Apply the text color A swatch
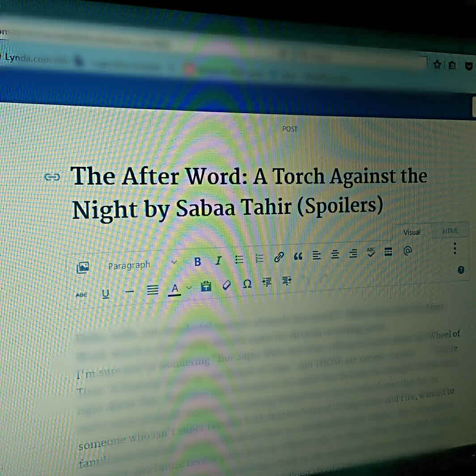Screen dimensions: 476x476 tap(175, 289)
